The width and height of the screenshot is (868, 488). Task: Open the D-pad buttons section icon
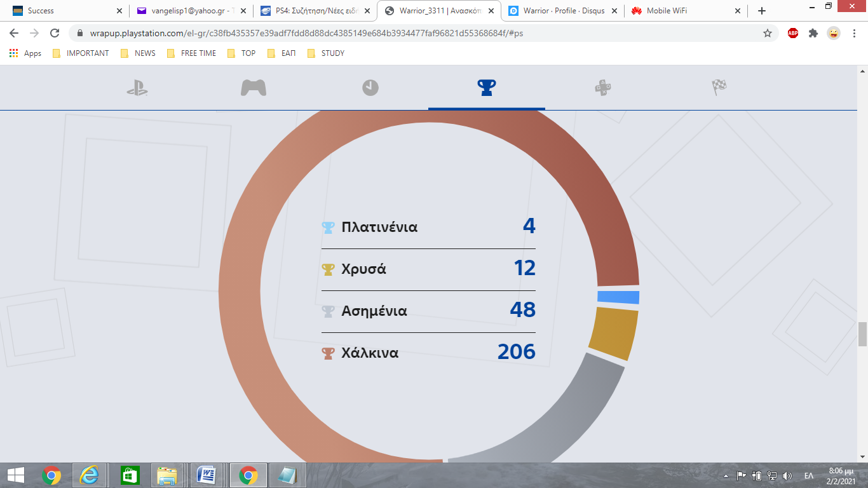(603, 88)
